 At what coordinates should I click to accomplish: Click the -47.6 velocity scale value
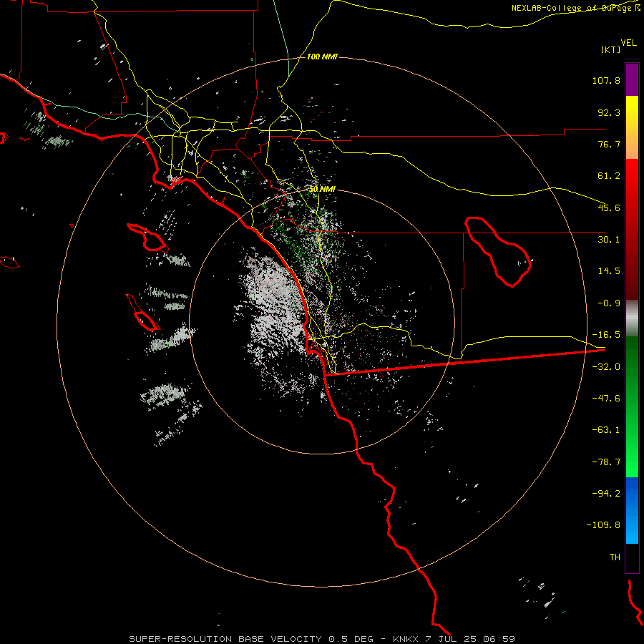coord(606,399)
